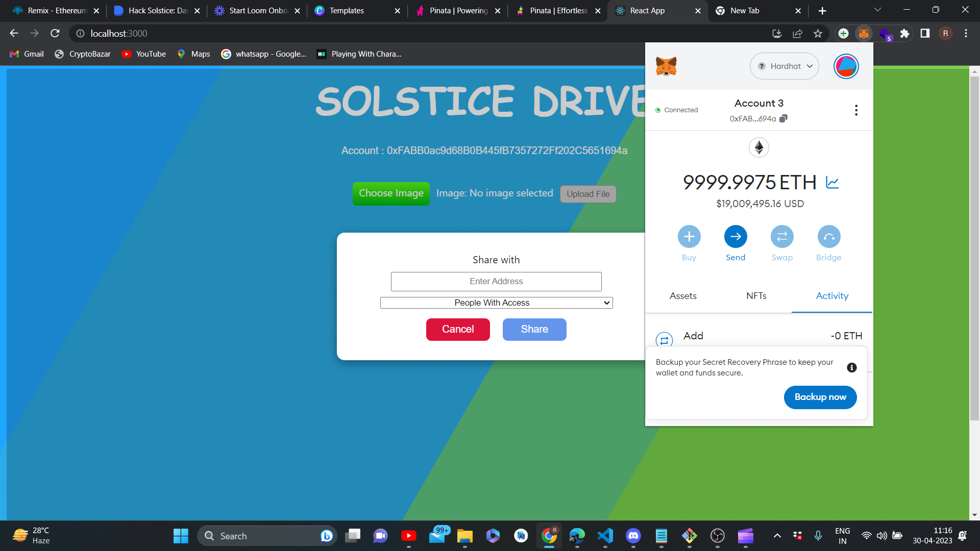Select the Buy icon in MetaMask
Image resolution: width=980 pixels, height=551 pixels.
click(x=689, y=236)
